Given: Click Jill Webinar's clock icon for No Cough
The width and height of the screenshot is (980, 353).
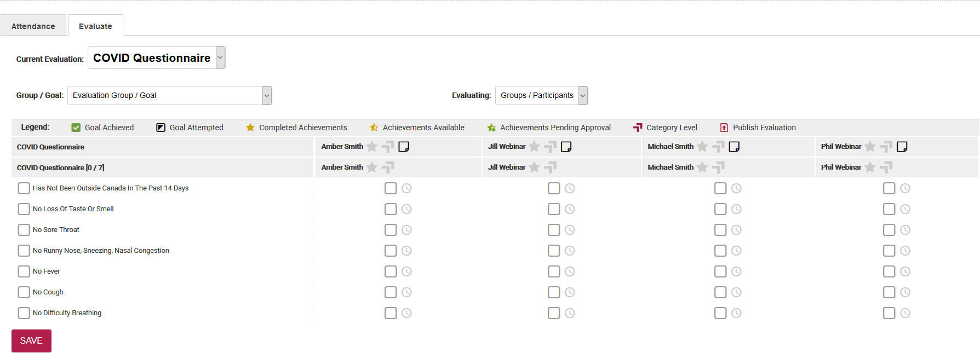Looking at the screenshot, I should point(570,292).
